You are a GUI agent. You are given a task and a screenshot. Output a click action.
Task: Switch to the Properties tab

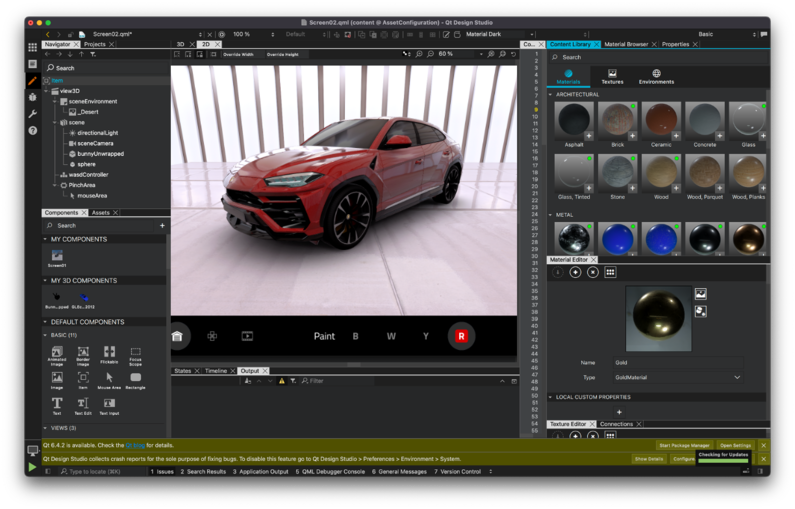(x=675, y=45)
